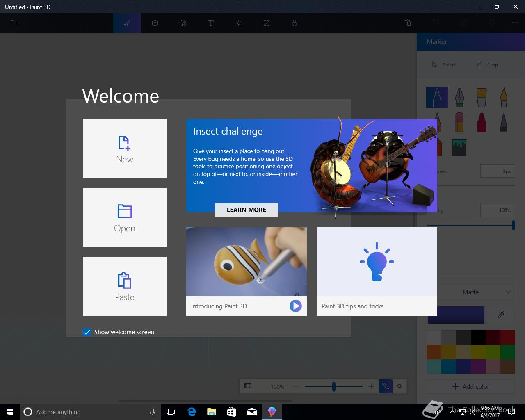Image resolution: width=525 pixels, height=420 pixels.
Task: Click the opacity slider handle
Action: 513,225
